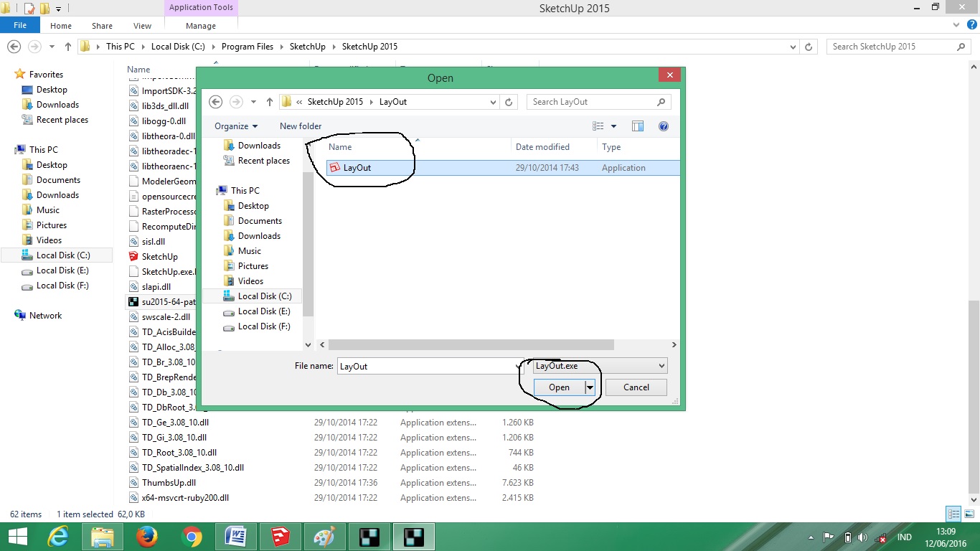This screenshot has width=980, height=551.
Task: Select Network in Explorer navigation pane
Action: pyautogui.click(x=46, y=316)
